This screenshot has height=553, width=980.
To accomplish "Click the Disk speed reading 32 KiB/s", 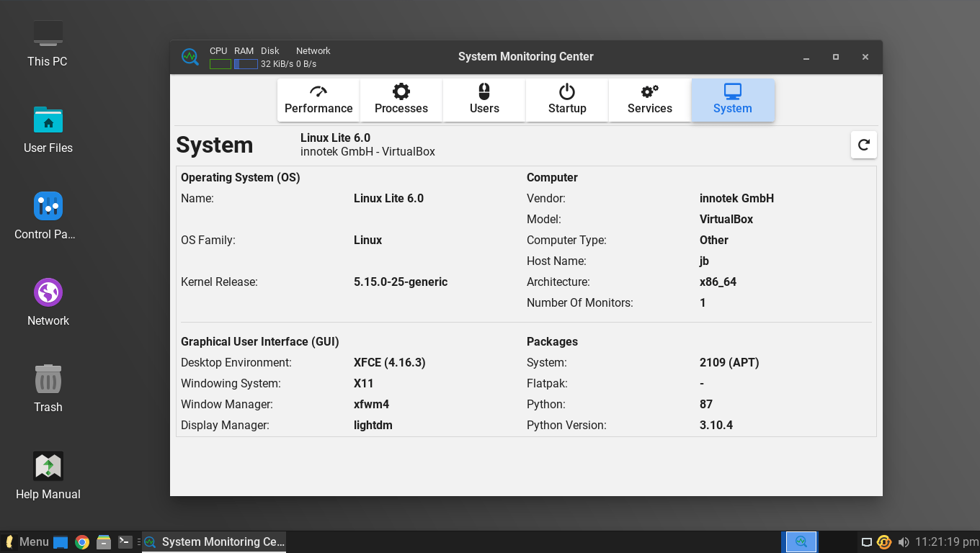I will tap(277, 64).
